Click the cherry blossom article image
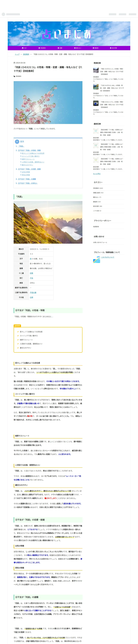 coord(48,103)
